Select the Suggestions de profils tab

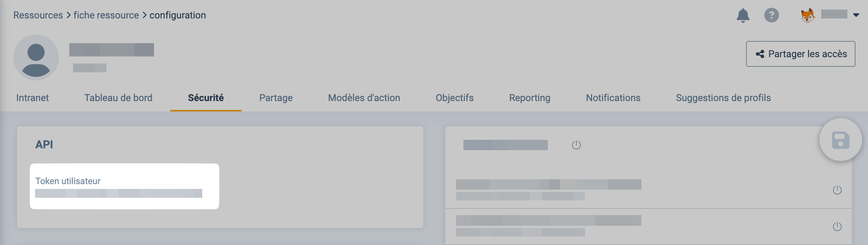click(723, 98)
